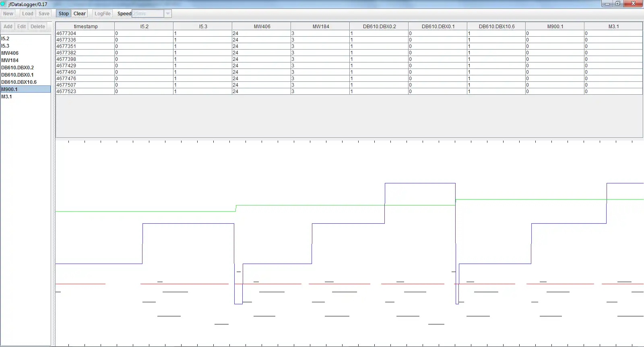The height and width of the screenshot is (347, 644).
Task: Click the New button
Action: (x=8, y=14)
